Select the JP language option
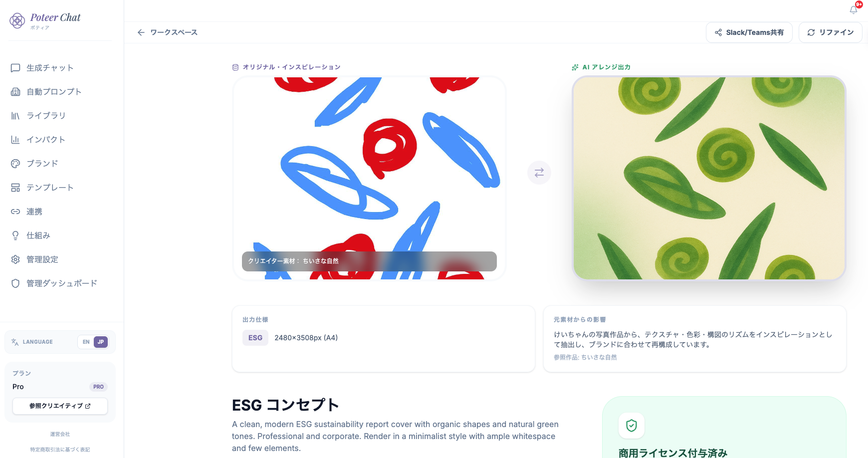 tap(101, 342)
